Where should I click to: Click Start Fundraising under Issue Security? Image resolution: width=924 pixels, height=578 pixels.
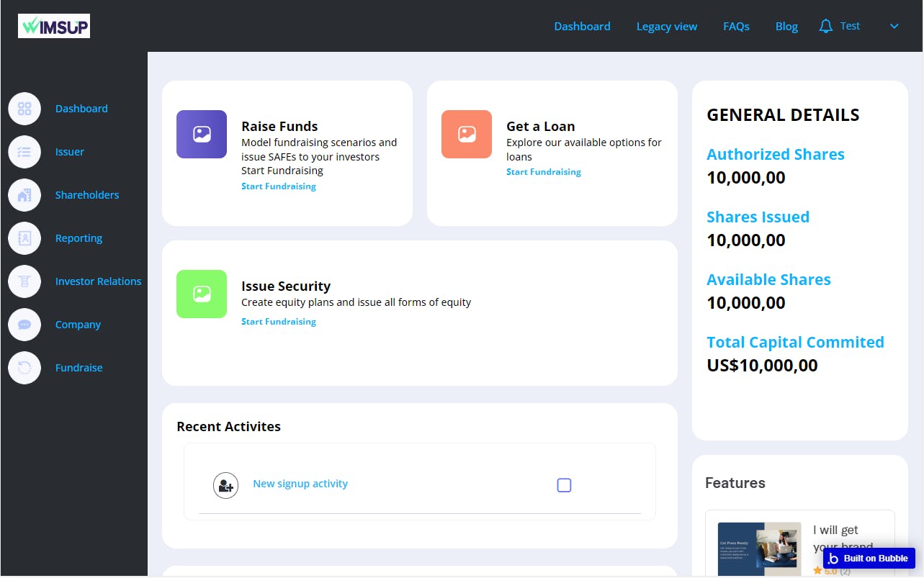(x=279, y=322)
